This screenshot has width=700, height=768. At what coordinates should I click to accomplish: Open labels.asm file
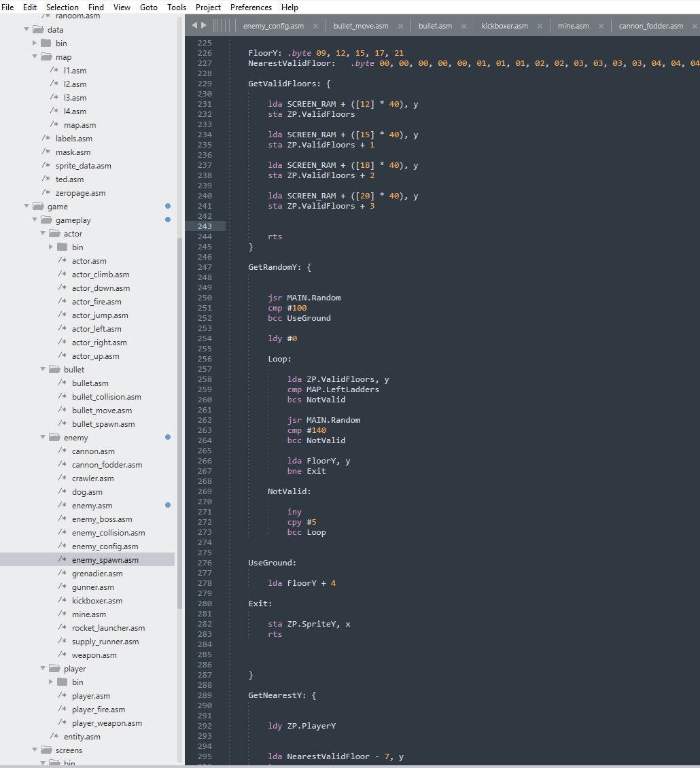coord(74,139)
